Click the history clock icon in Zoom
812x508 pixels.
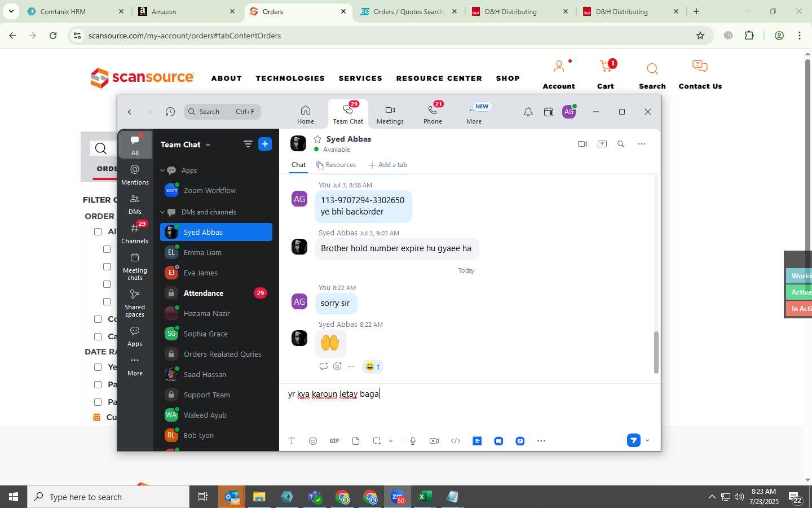(x=170, y=112)
